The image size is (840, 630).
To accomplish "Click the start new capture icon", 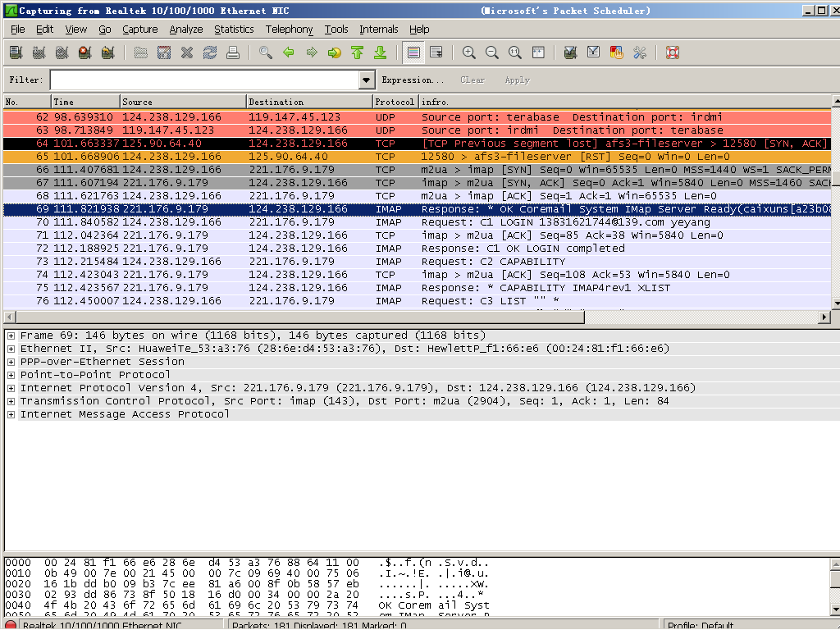I will [x=62, y=52].
